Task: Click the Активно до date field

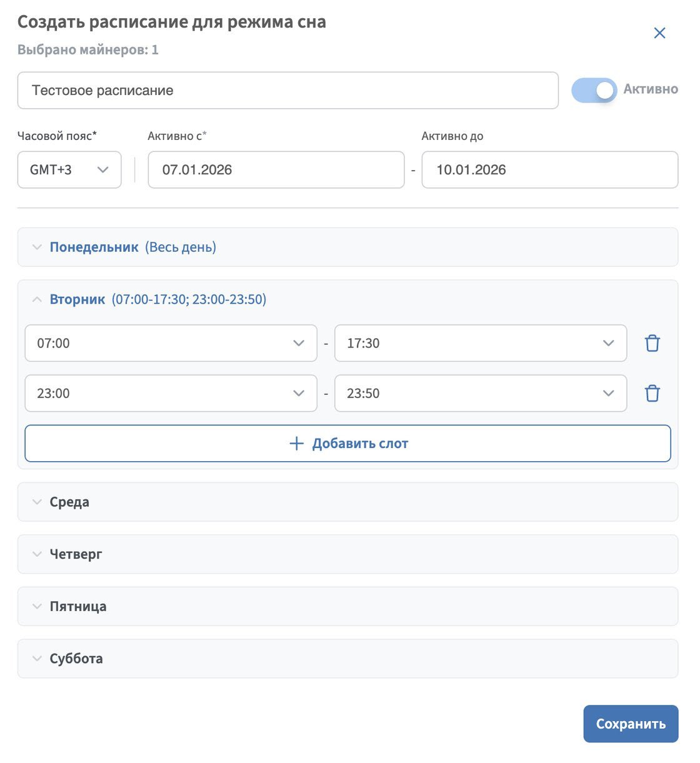Action: tap(549, 170)
